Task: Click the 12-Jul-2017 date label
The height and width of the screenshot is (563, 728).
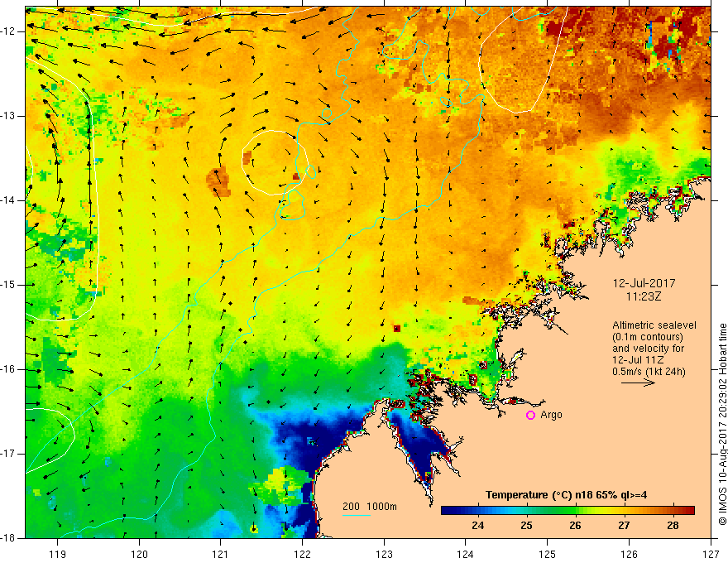Action: click(x=644, y=283)
